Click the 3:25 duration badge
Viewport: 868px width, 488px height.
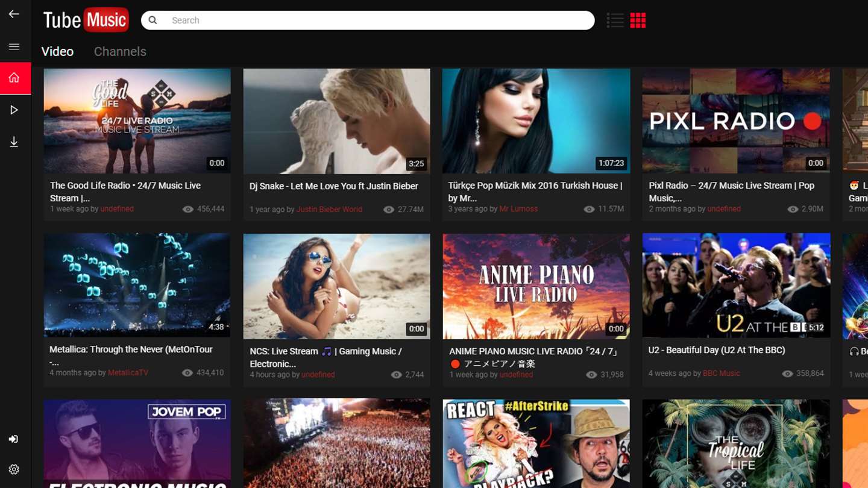(416, 163)
